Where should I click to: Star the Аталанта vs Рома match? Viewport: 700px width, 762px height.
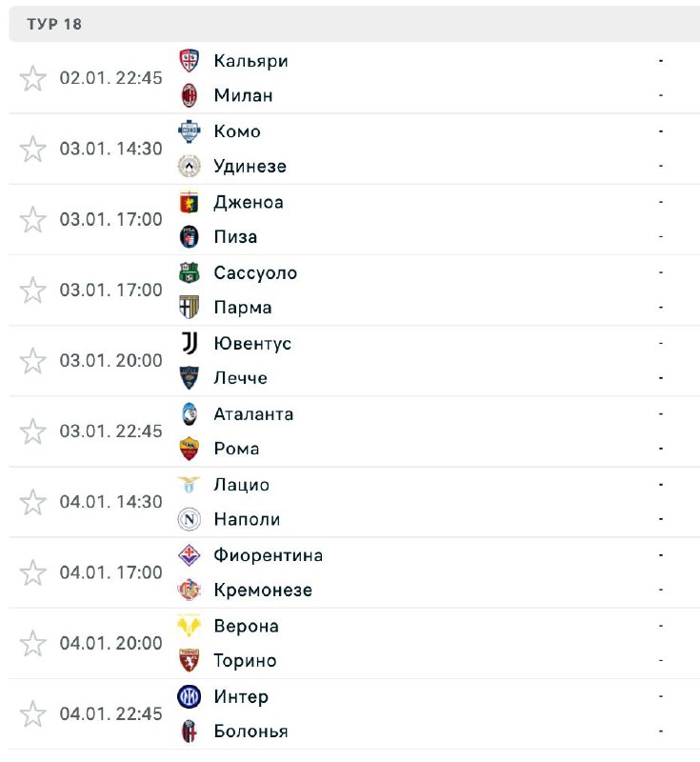tap(33, 431)
